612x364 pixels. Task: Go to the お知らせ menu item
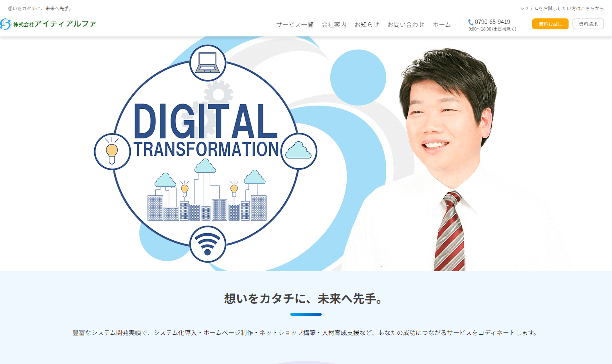[367, 25]
